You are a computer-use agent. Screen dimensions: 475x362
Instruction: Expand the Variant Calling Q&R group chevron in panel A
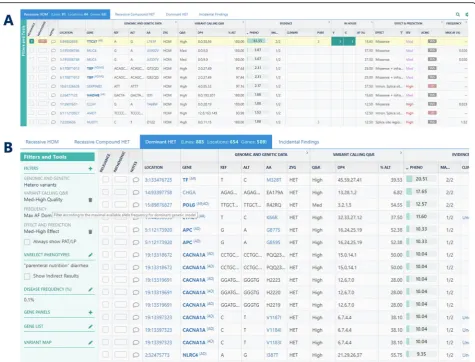click(x=244, y=23)
